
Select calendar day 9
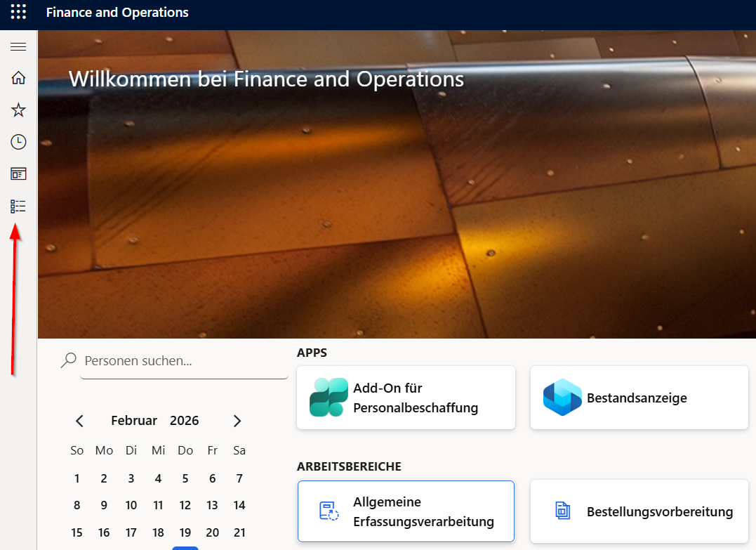pos(104,505)
